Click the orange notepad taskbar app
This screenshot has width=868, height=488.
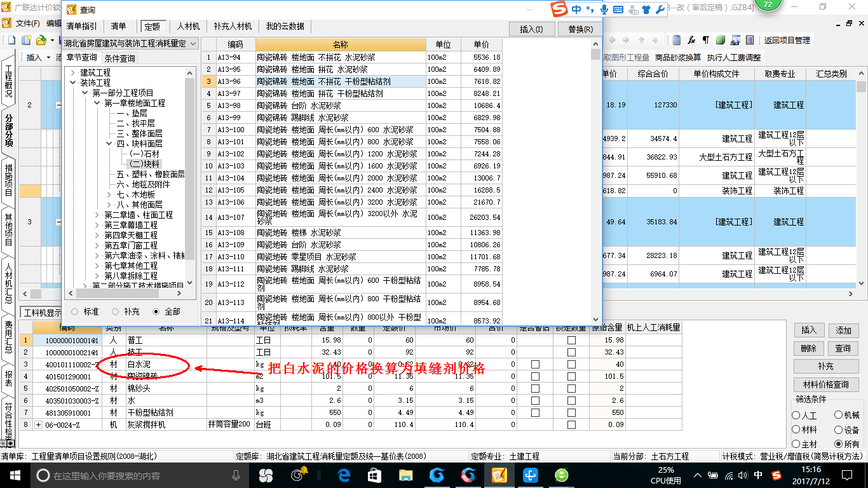tap(499, 475)
